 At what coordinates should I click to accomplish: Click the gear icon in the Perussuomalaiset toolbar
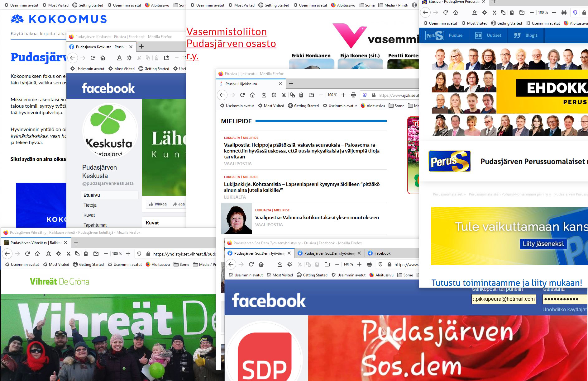pyautogui.click(x=484, y=12)
